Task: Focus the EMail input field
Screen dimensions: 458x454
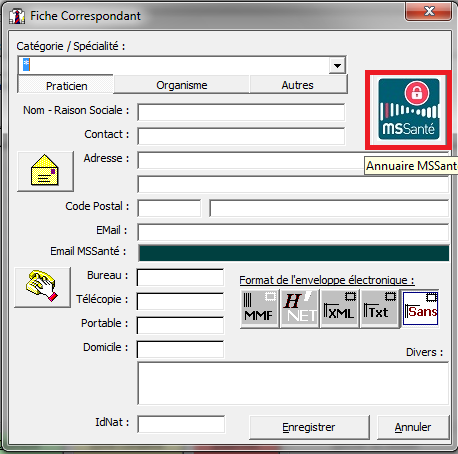Action: click(293, 232)
